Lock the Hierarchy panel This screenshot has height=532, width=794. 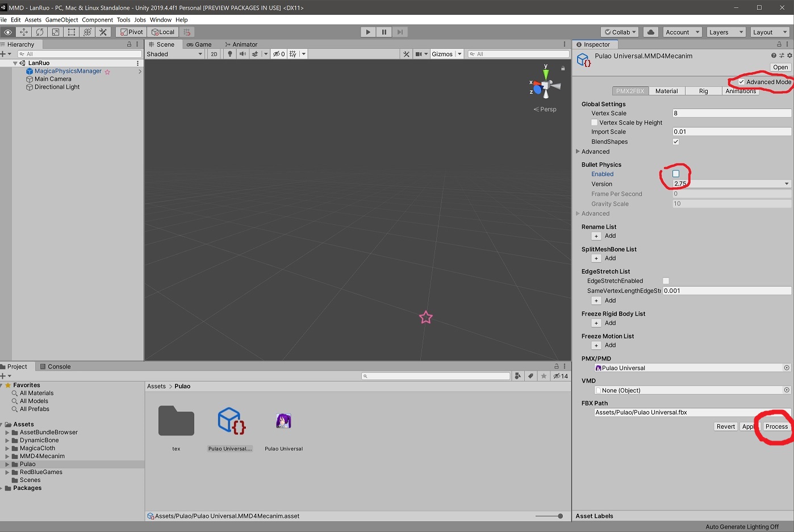coord(129,44)
